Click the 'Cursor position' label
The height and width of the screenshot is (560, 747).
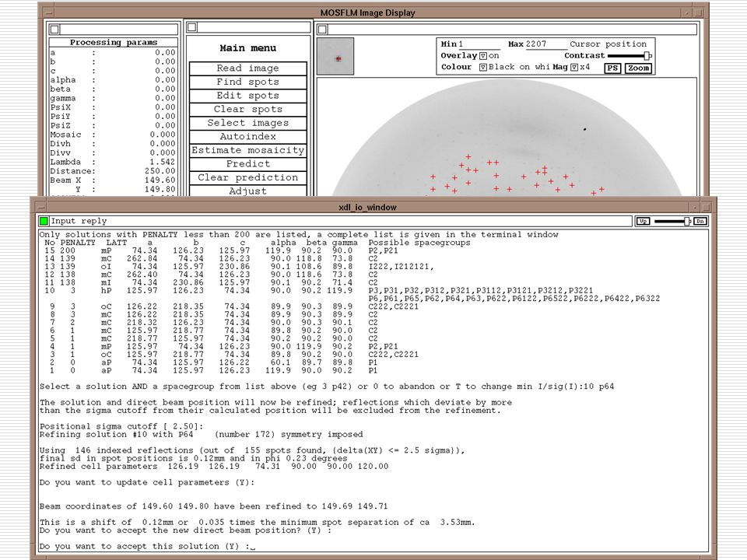[x=608, y=44]
